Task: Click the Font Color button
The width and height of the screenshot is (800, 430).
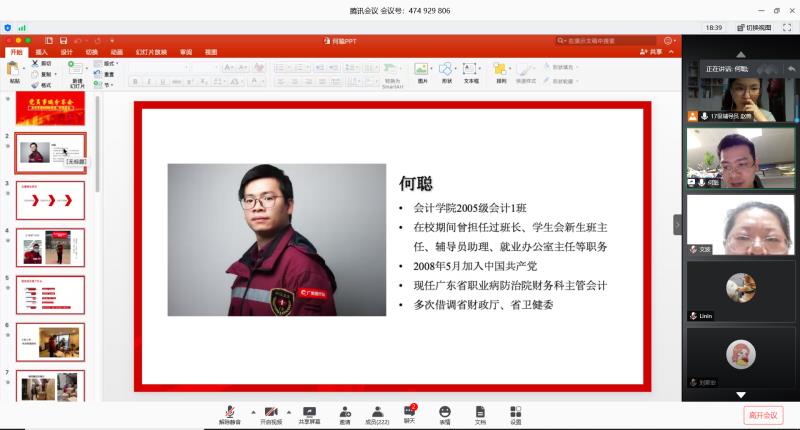Action: tap(255, 82)
